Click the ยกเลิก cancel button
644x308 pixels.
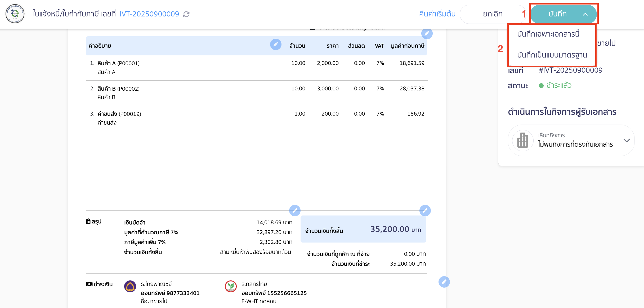493,14
